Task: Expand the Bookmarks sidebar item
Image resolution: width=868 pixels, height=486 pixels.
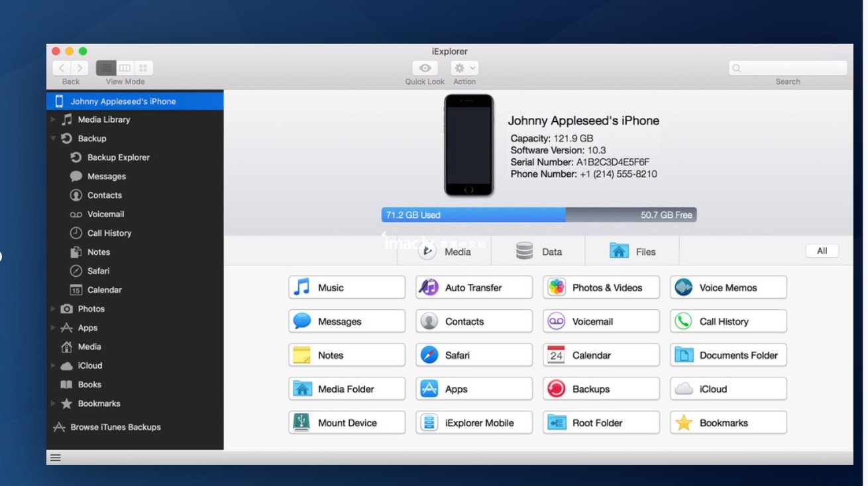Action: 53,404
